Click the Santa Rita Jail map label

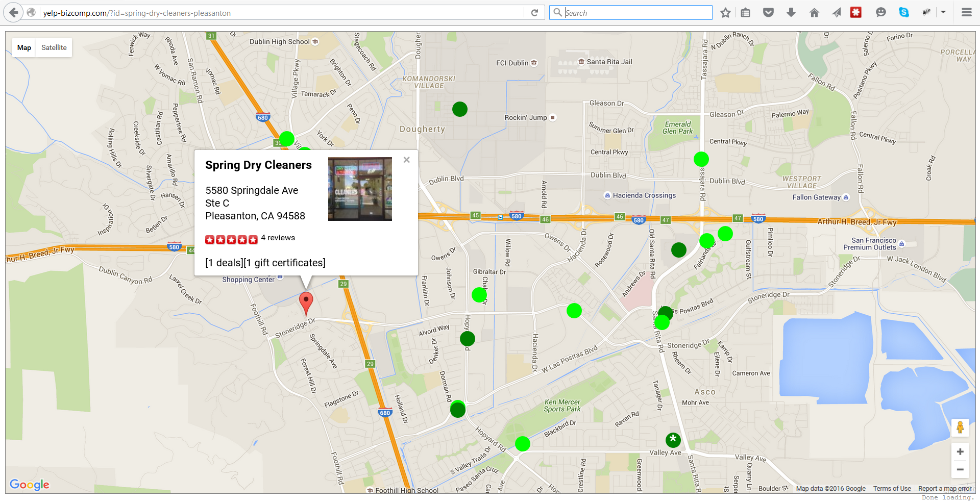pyautogui.click(x=605, y=62)
